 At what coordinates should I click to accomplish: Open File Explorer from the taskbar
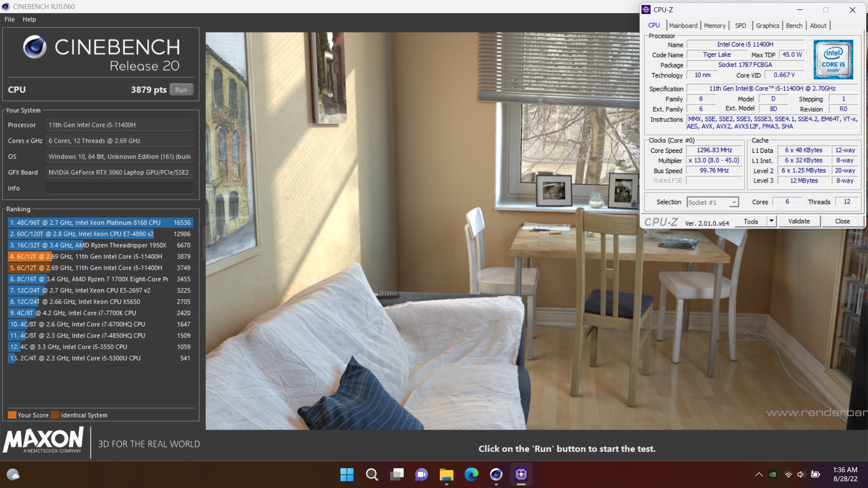[x=446, y=474]
